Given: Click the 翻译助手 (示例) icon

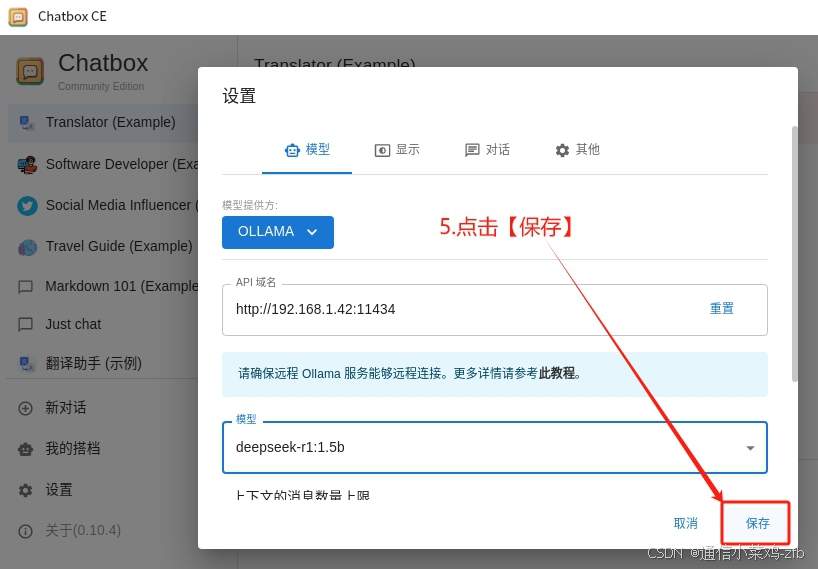Looking at the screenshot, I should pyautogui.click(x=27, y=364).
